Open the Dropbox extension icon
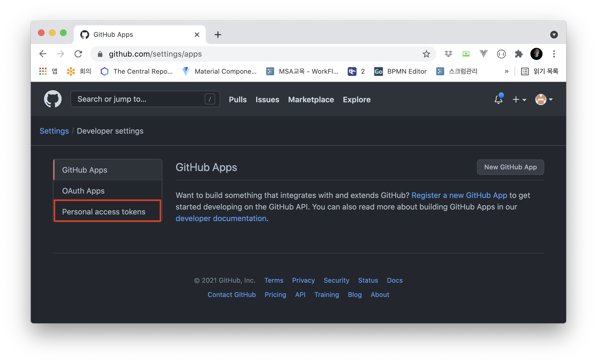The image size is (597, 364). pos(448,54)
